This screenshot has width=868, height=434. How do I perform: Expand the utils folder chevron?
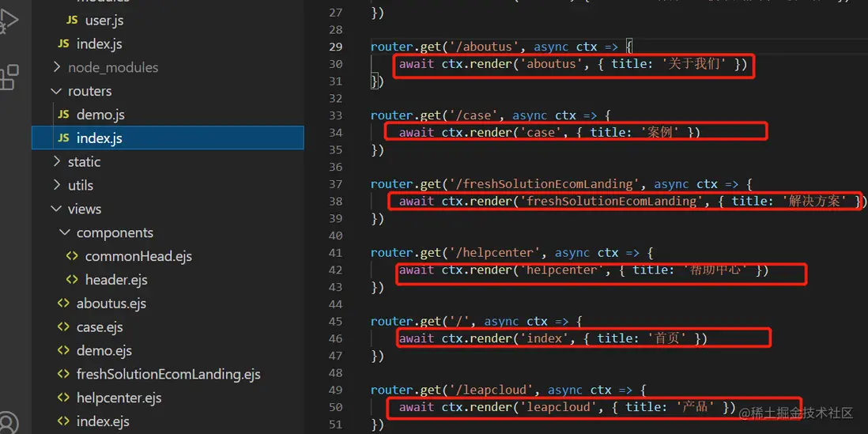point(56,186)
